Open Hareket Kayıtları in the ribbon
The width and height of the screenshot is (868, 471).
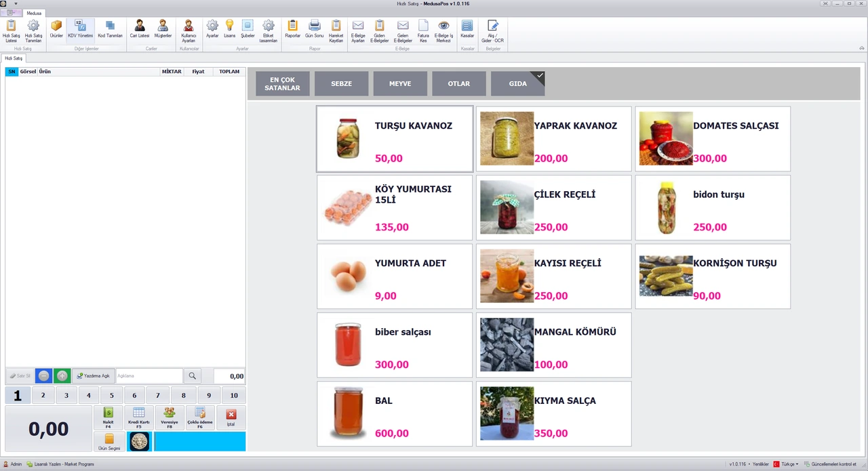tap(336, 31)
